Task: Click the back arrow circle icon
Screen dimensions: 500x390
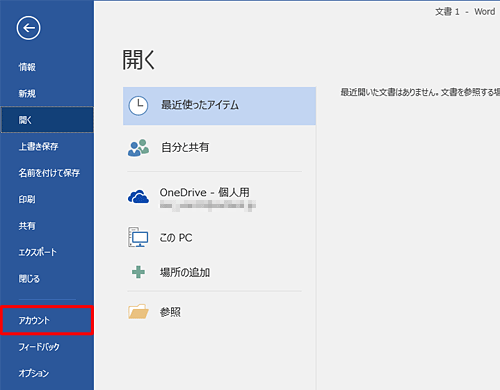Action: pos(28,28)
